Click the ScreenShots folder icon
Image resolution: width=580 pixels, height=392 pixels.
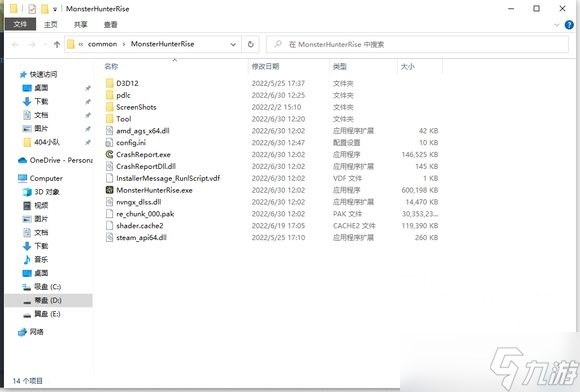click(109, 107)
